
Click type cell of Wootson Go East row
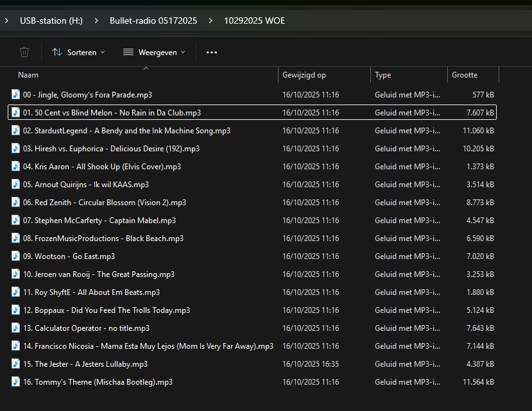pyautogui.click(x=408, y=256)
